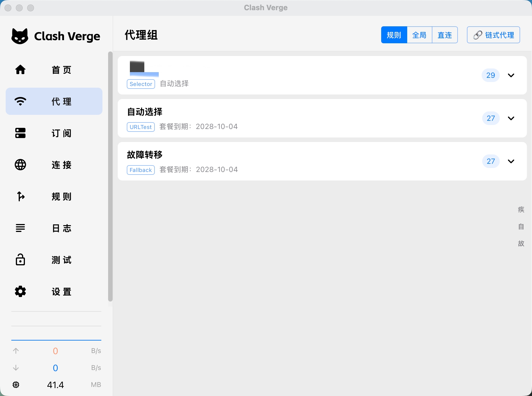
Task: Switch proxy mode to 全局
Action: click(419, 35)
